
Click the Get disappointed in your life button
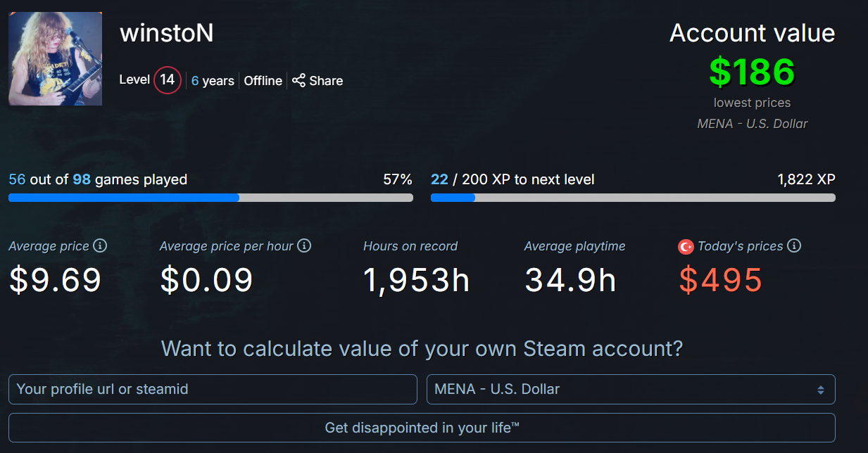[x=422, y=428]
